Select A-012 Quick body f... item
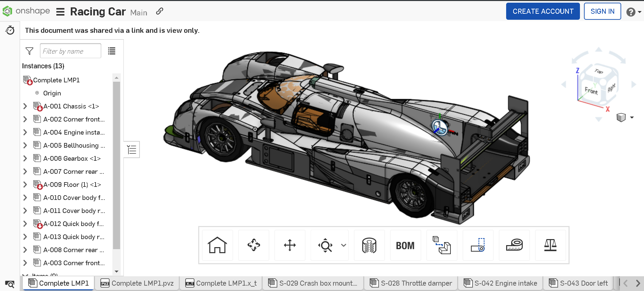Screen dimensions: 644x291 (x=73, y=224)
